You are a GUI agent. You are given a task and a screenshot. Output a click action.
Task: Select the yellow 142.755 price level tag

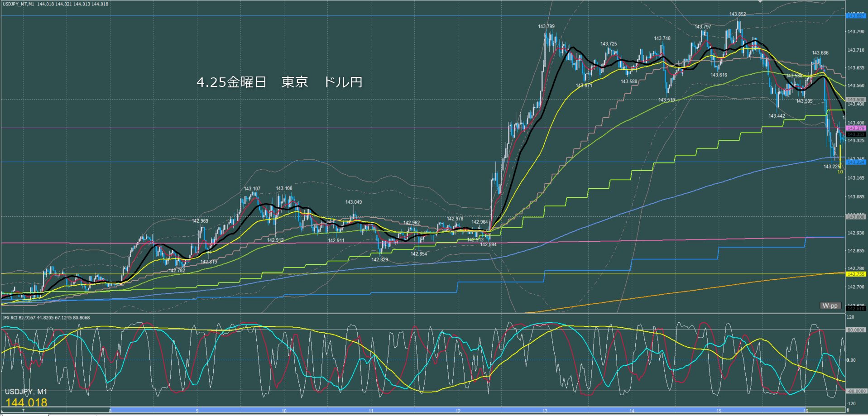click(856, 274)
